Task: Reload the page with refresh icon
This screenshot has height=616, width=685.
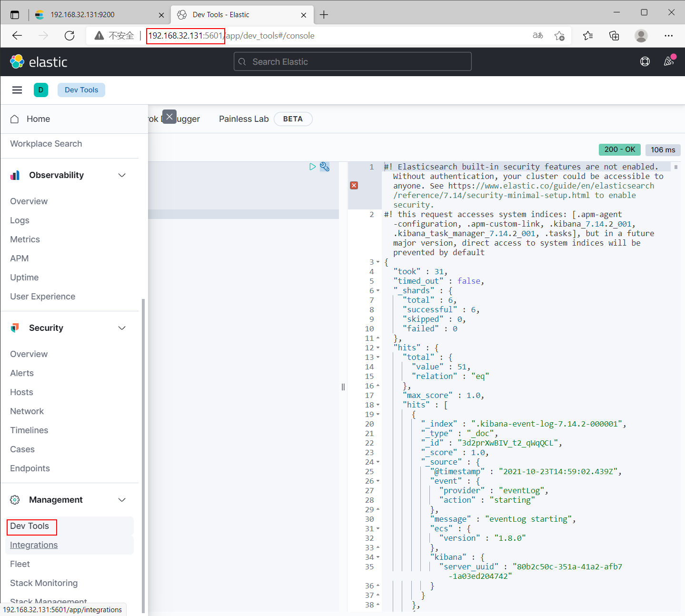Action: click(x=69, y=36)
